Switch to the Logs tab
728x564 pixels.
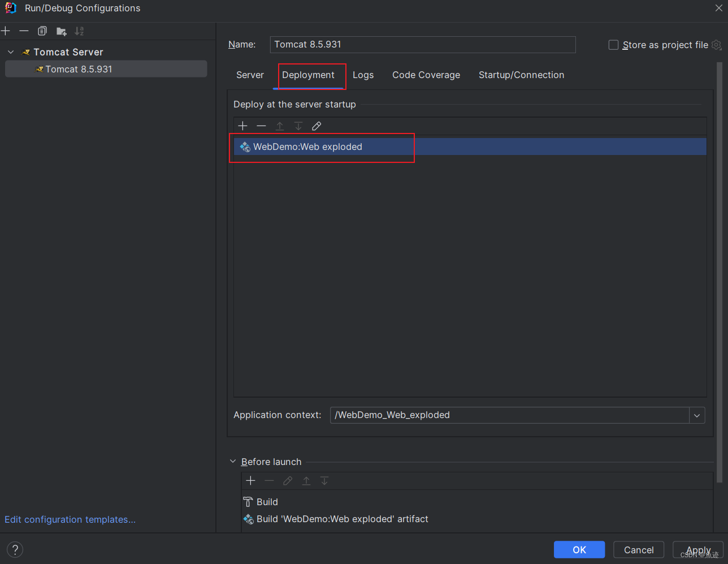[363, 75]
